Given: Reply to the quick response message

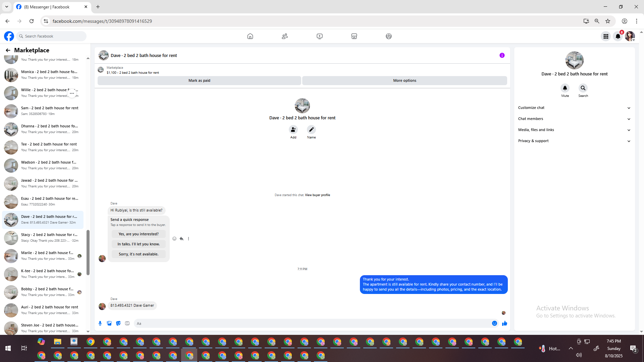Looking at the screenshot, I should click(x=181, y=239).
